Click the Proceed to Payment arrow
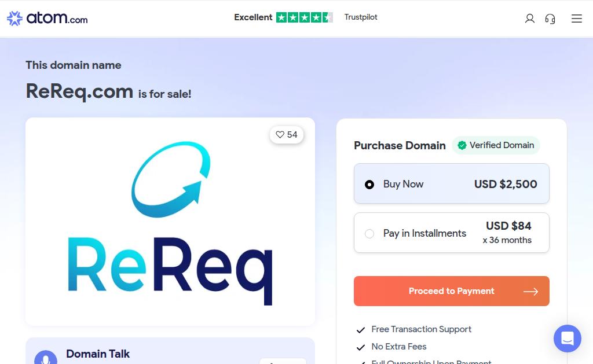This screenshot has height=364, width=593. (530, 292)
